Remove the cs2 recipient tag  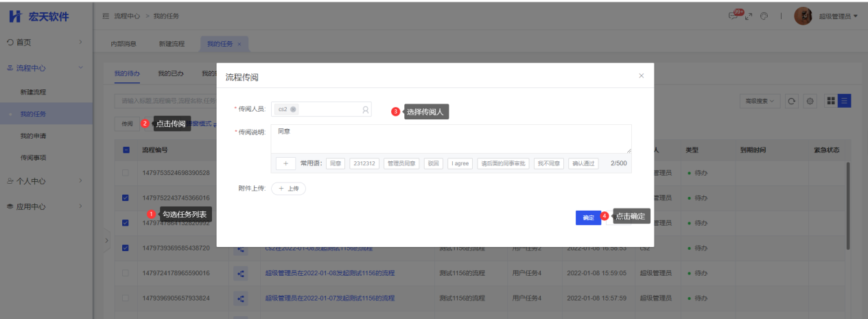tap(293, 109)
